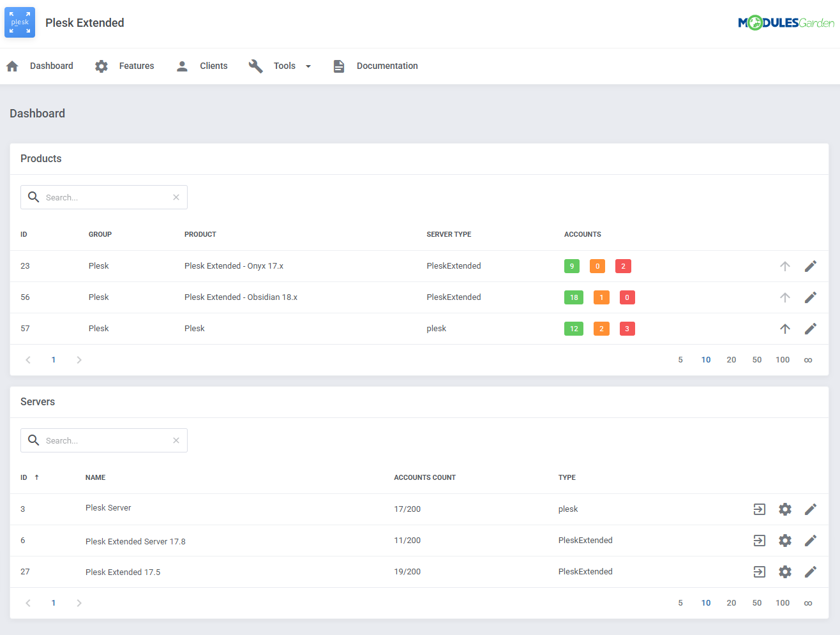
Task: Edit the product Plesk Extended - Onyx 17.x
Action: [811, 266]
